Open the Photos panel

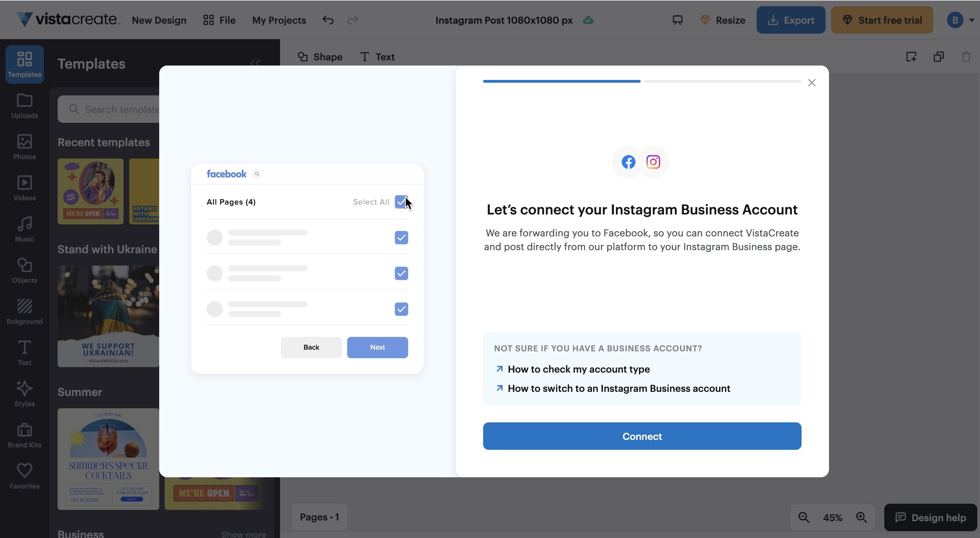[x=24, y=147]
